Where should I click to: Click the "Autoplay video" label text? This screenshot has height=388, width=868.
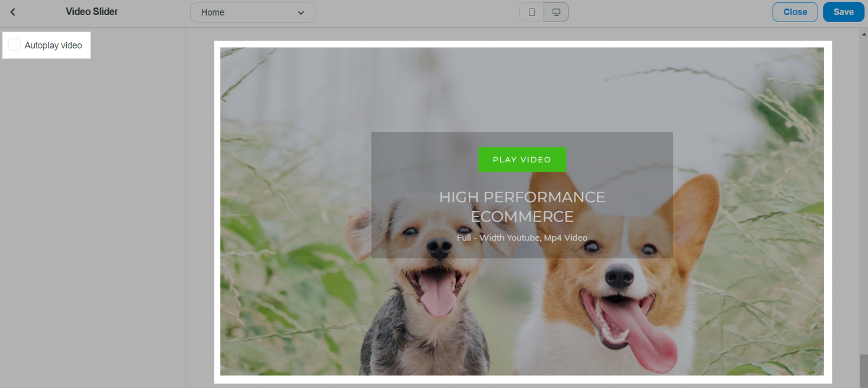53,46
